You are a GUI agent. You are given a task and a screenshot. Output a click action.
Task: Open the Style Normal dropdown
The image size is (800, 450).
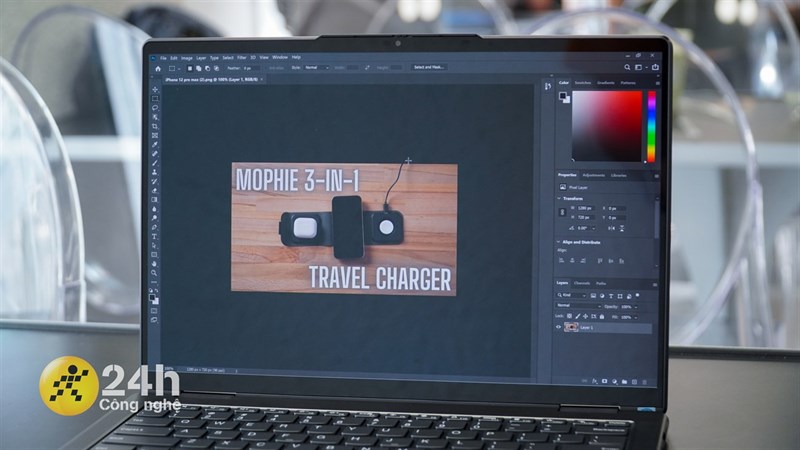[x=316, y=68]
